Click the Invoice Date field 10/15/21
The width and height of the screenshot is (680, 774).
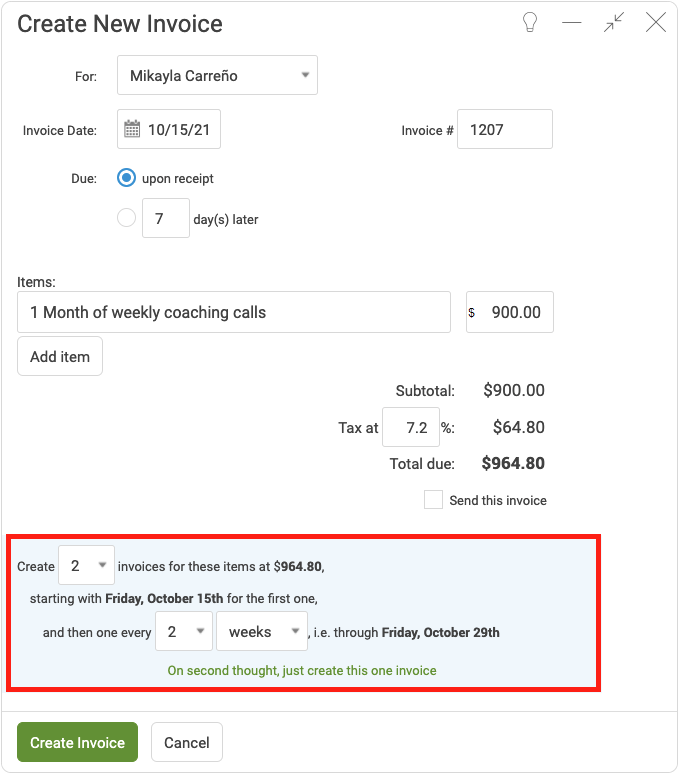coord(169,129)
